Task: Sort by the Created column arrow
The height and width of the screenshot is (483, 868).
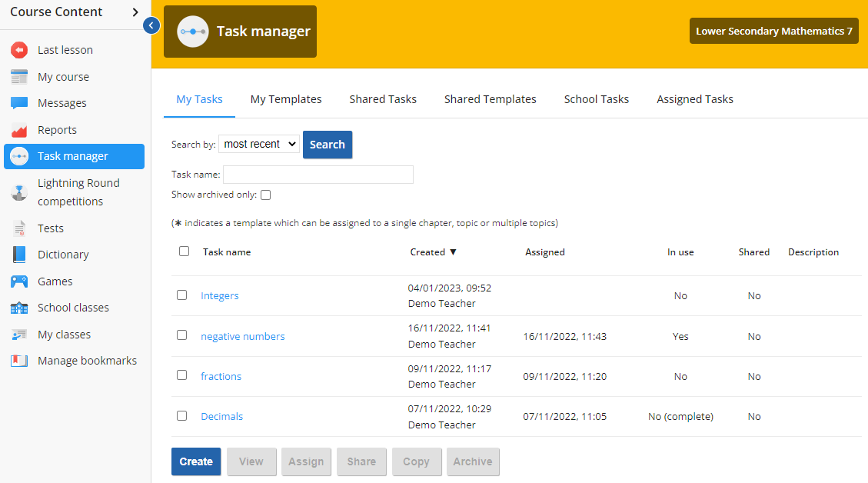Action: coord(453,252)
